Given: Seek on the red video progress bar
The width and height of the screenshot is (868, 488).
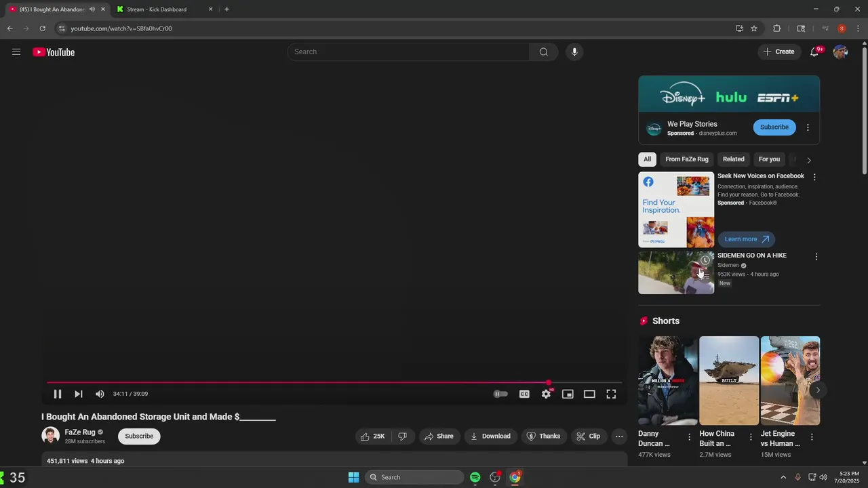Looking at the screenshot, I should (x=334, y=383).
